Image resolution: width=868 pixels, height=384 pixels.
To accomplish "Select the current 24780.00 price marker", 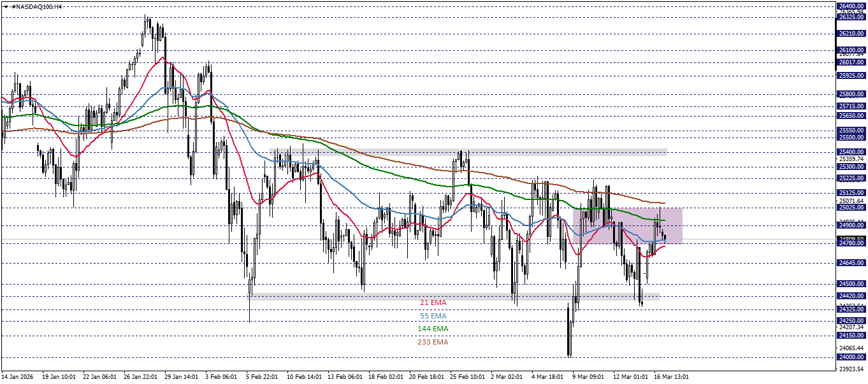I will 851,244.
